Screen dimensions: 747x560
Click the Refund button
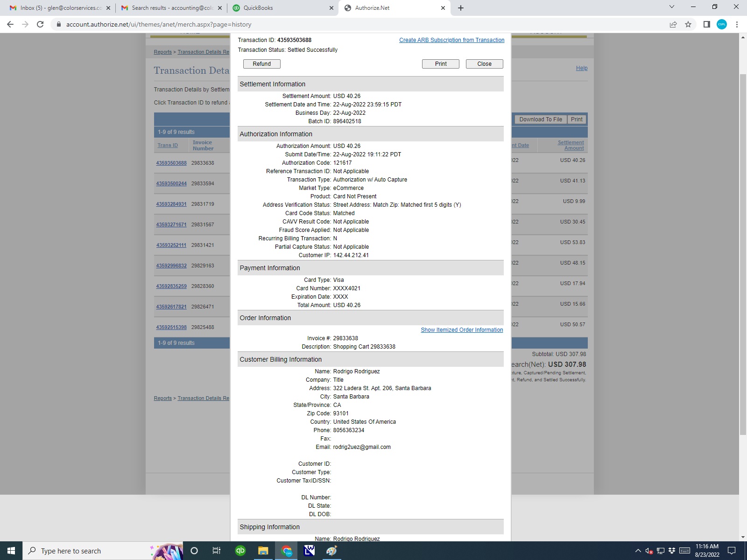point(261,64)
